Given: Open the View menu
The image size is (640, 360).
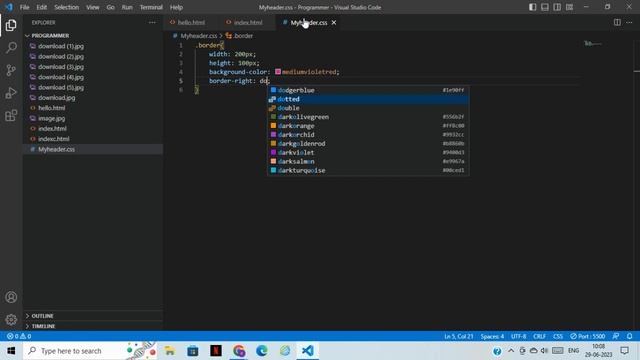Looking at the screenshot, I should point(93,7).
